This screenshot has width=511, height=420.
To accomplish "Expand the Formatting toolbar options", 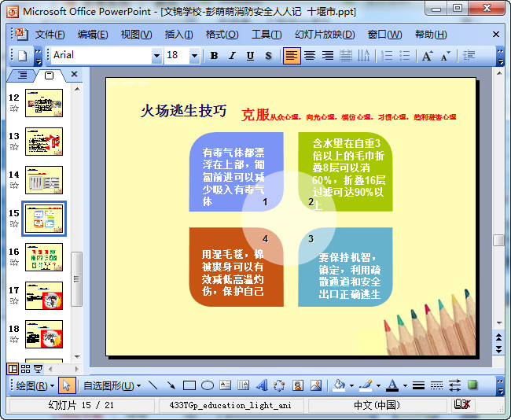I will pyautogui.click(x=501, y=56).
